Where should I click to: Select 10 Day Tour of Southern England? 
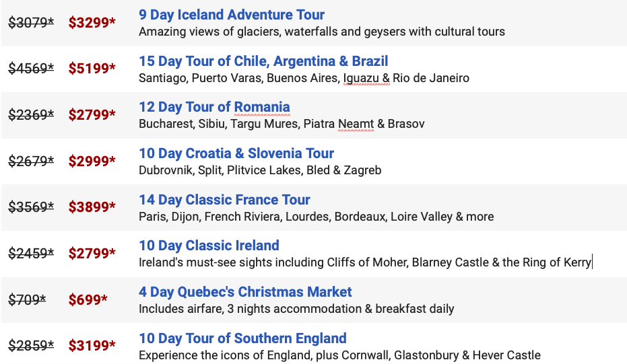tap(242, 338)
